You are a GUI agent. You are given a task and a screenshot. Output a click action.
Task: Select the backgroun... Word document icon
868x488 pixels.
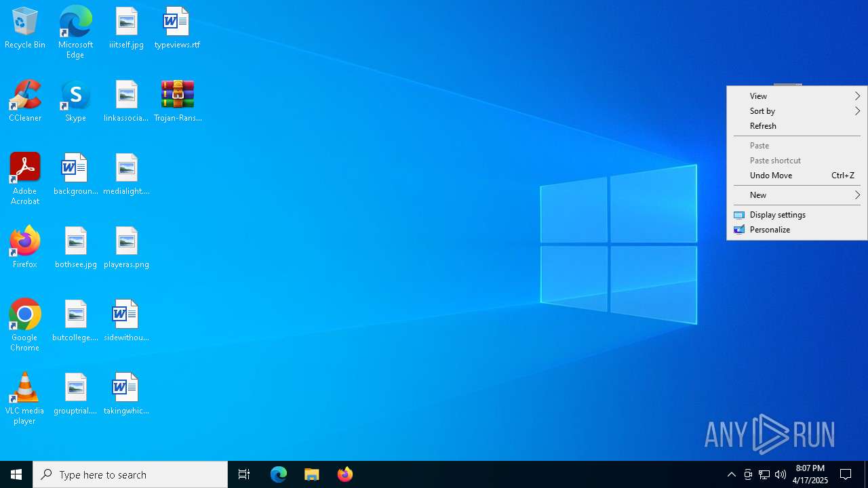(75, 175)
